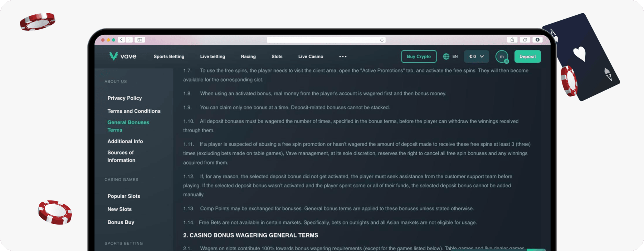Open Privacy Policy link
Screen dimensions: 644x251
pos(125,98)
